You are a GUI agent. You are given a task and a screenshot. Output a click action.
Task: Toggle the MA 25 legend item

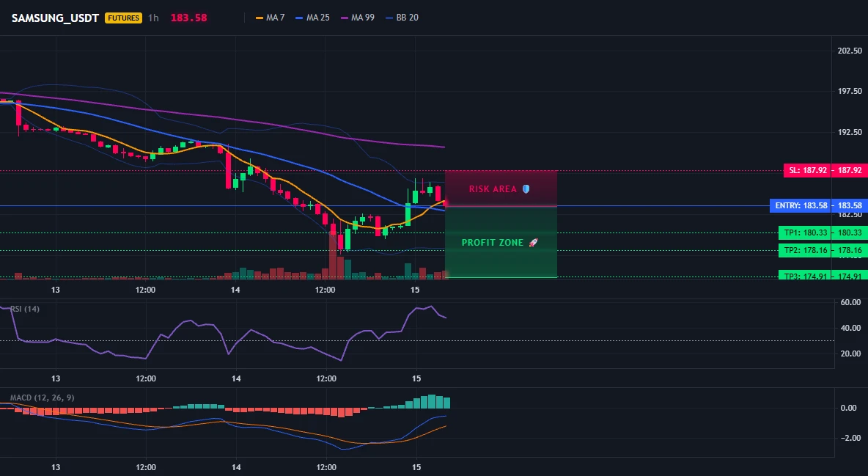(x=313, y=18)
